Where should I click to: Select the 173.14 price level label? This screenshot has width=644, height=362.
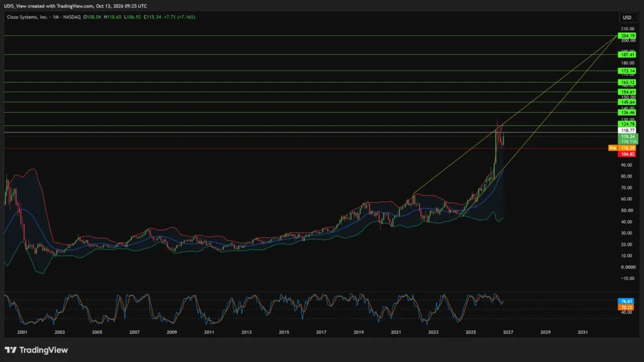(627, 71)
